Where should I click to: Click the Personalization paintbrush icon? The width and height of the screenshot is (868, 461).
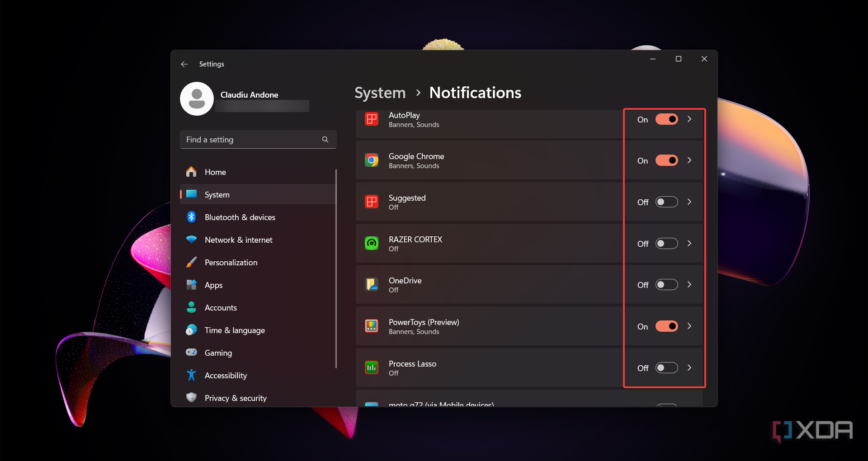(191, 262)
